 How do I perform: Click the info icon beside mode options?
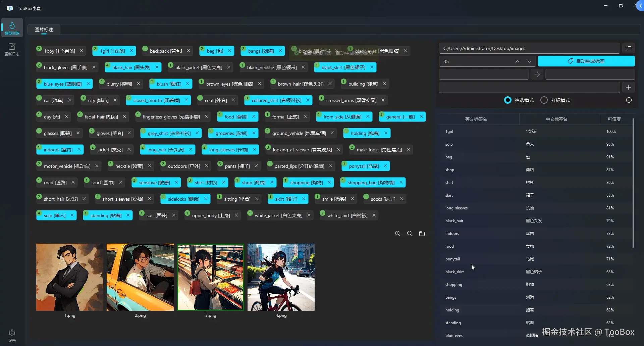pyautogui.click(x=629, y=100)
